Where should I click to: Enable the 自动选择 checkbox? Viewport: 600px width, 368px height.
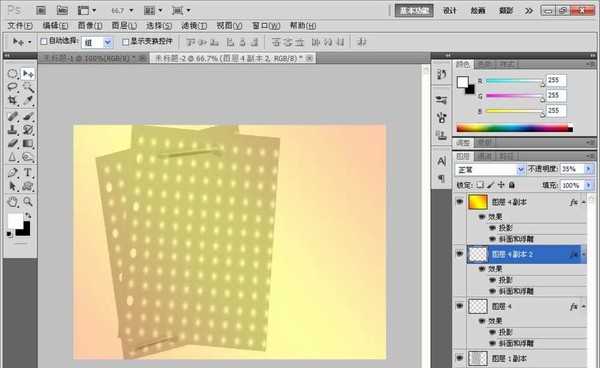(44, 41)
